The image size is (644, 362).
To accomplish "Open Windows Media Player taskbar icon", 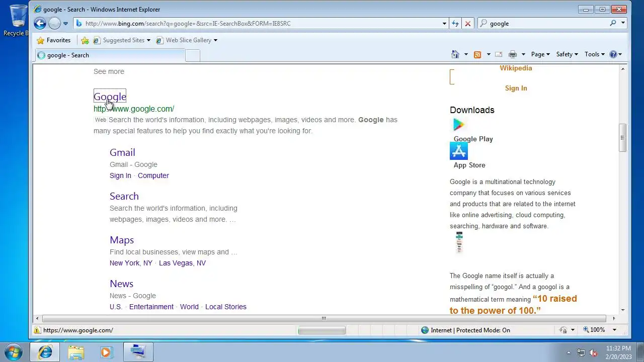I will point(106,352).
